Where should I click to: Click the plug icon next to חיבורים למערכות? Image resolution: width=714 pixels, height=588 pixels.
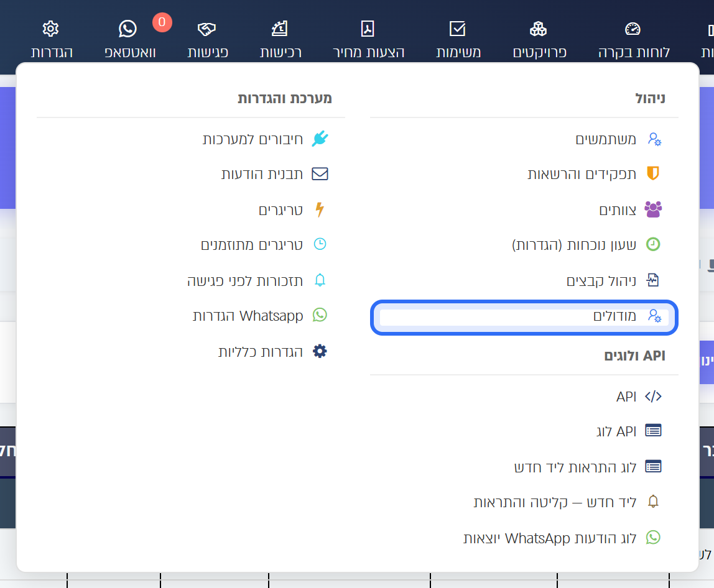320,139
